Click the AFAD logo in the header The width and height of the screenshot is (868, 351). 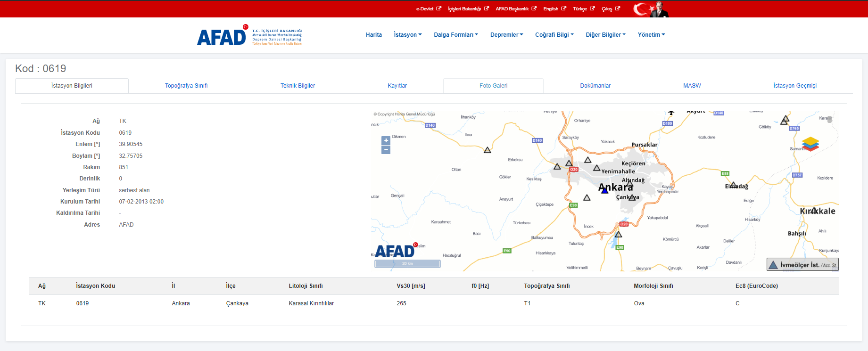click(x=250, y=35)
